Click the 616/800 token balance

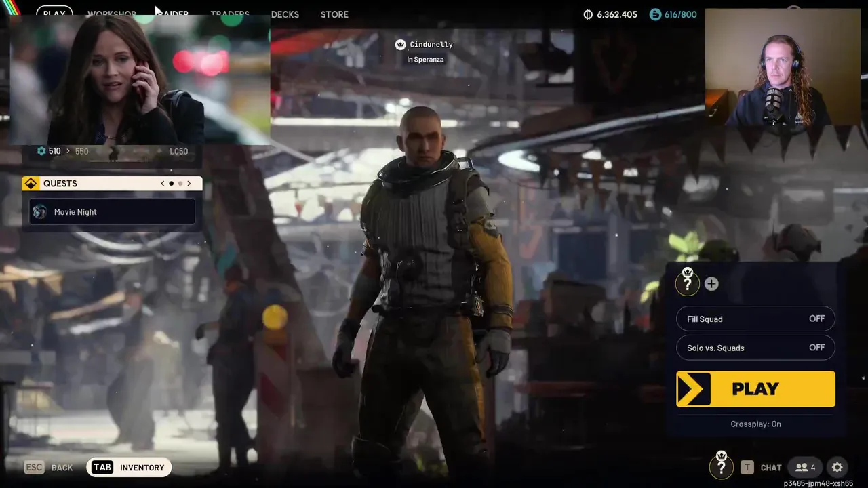coord(680,14)
